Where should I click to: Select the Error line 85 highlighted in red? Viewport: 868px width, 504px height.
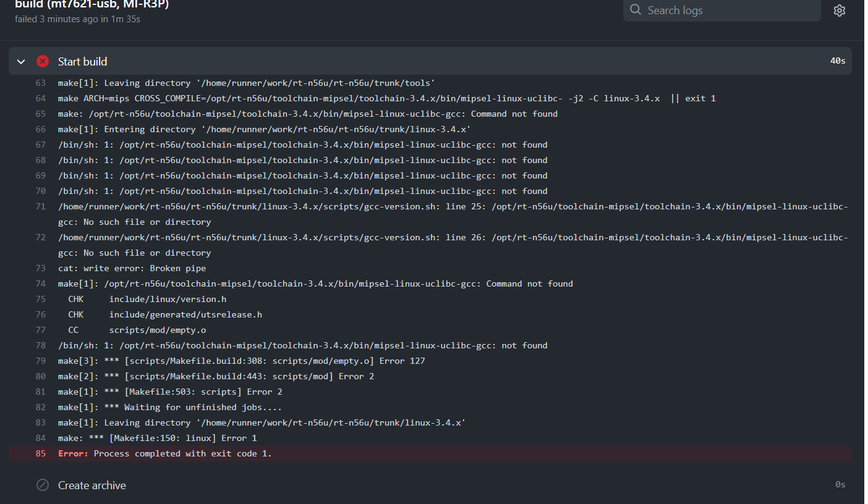[x=164, y=453]
